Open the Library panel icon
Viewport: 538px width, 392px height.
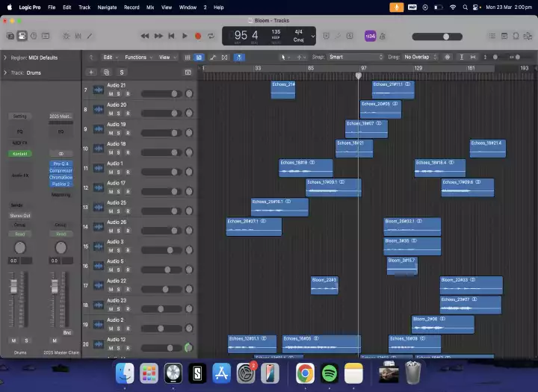pyautogui.click(x=10, y=36)
